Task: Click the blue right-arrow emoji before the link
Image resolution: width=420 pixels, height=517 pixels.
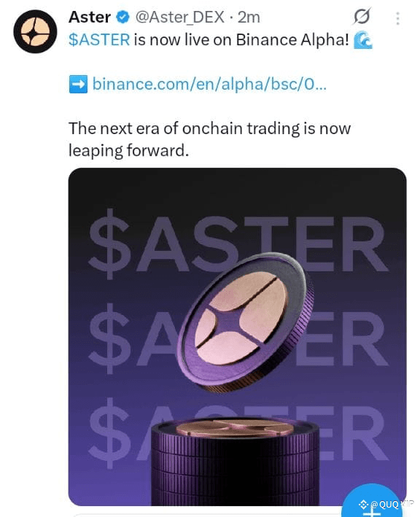Action: point(78,85)
